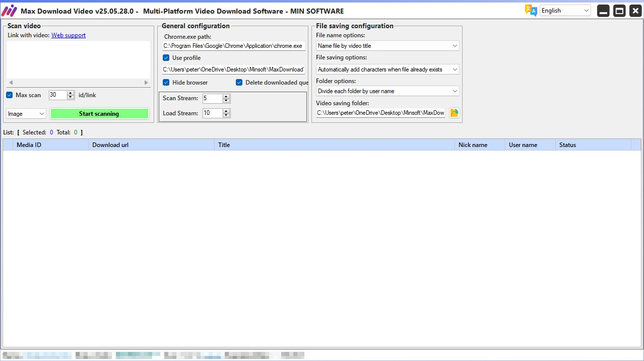Expand the File name options dropdown
Viewport: 644px width, 361px height.
point(388,46)
